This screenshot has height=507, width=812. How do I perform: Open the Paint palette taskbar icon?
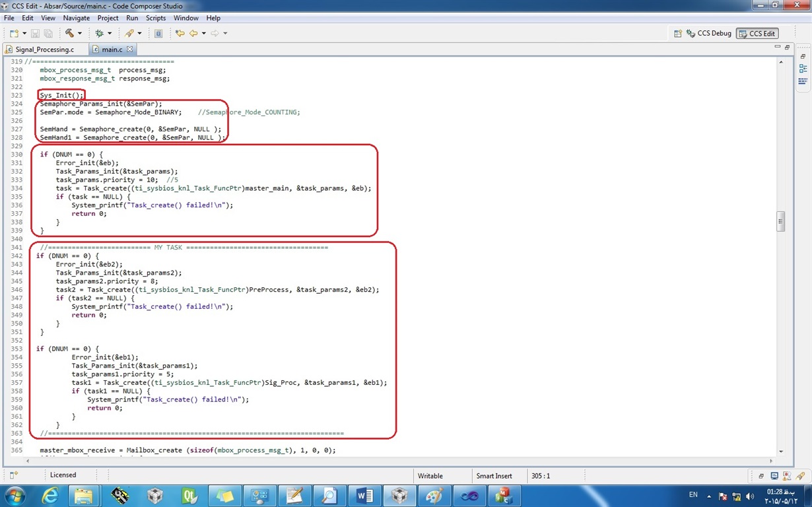coord(434,495)
